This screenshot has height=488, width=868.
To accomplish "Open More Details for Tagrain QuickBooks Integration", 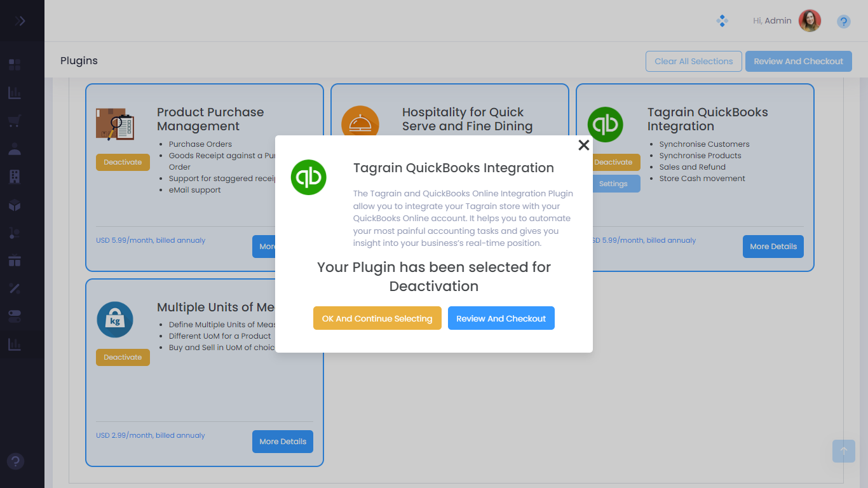I will tap(773, 247).
